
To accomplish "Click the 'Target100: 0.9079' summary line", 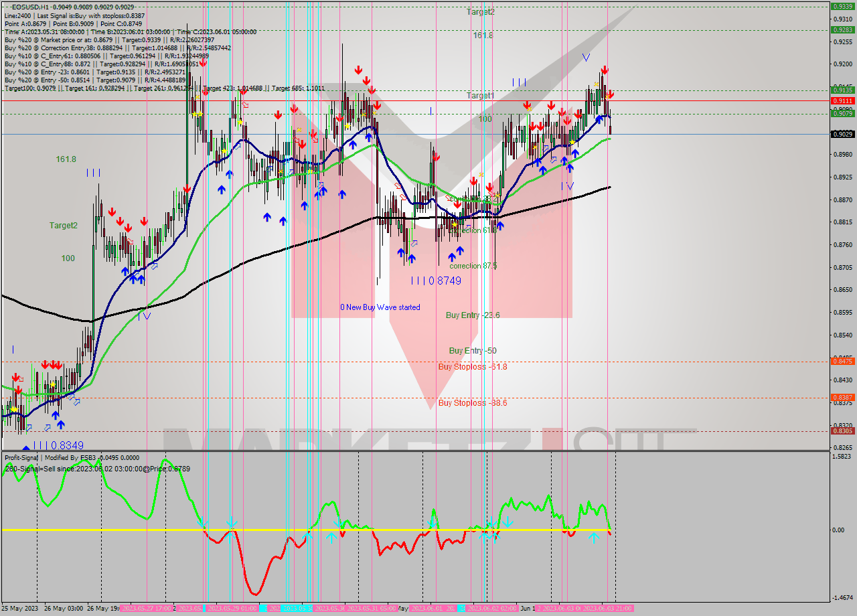I will pyautogui.click(x=164, y=88).
